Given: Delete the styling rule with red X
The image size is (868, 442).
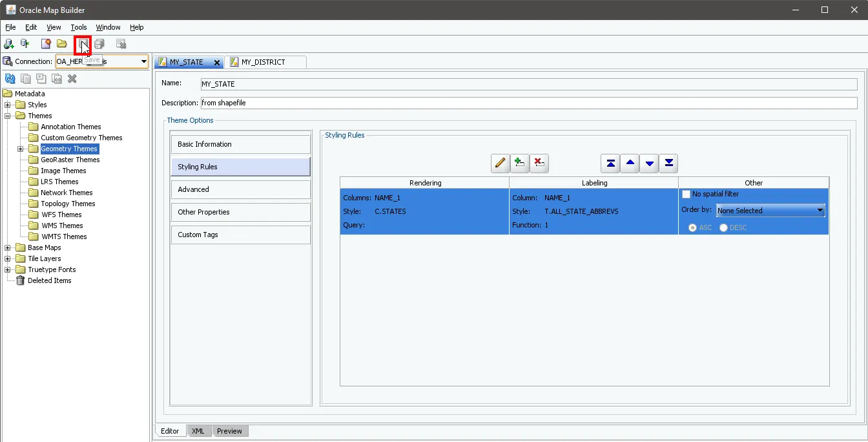Looking at the screenshot, I should 539,163.
